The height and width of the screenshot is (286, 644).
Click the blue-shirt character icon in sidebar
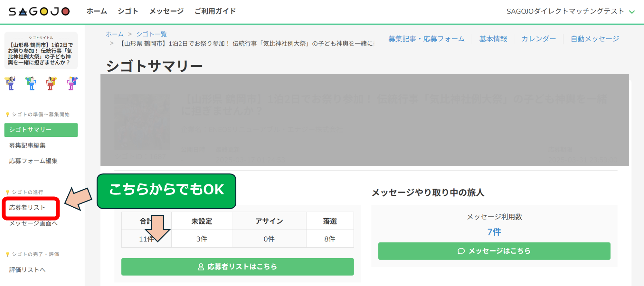tap(31, 83)
